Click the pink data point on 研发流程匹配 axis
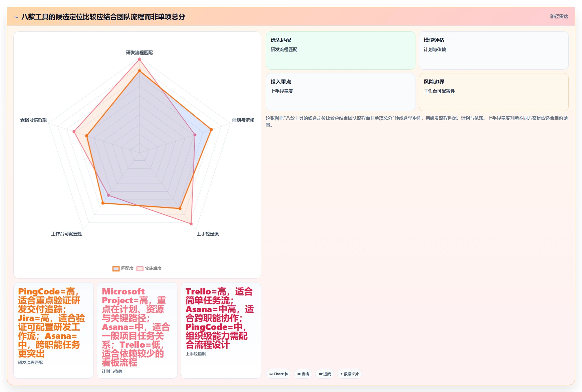582x392 pixels. tap(139, 59)
